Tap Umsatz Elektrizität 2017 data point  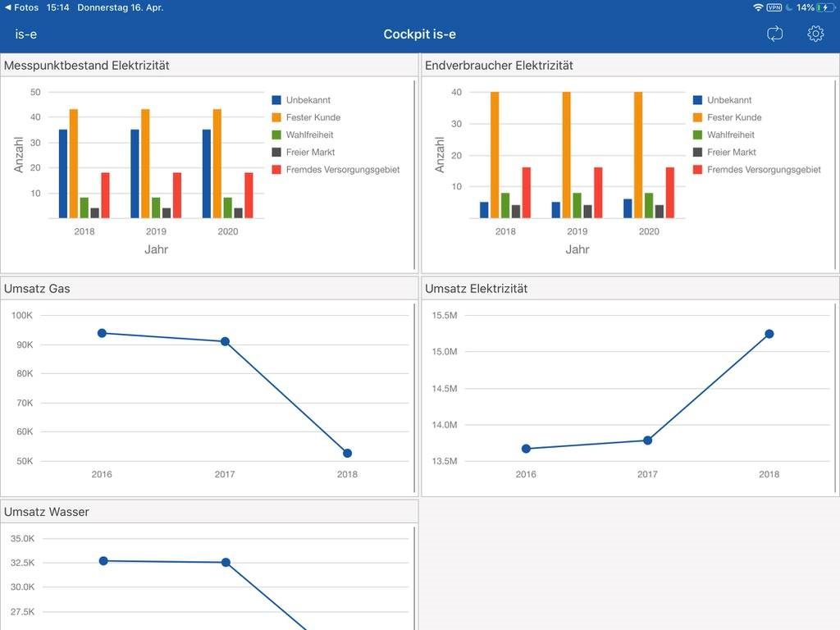(x=648, y=441)
